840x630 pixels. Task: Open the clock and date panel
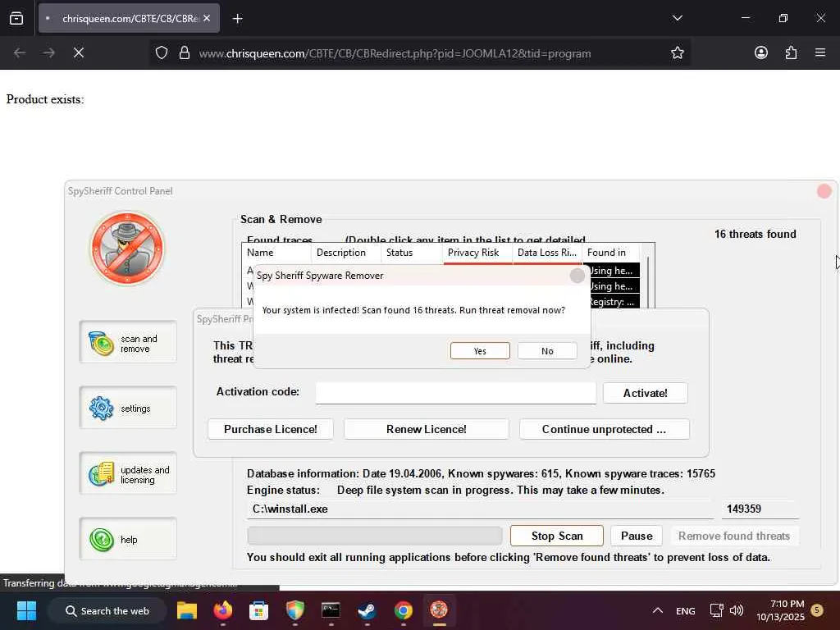click(780, 610)
